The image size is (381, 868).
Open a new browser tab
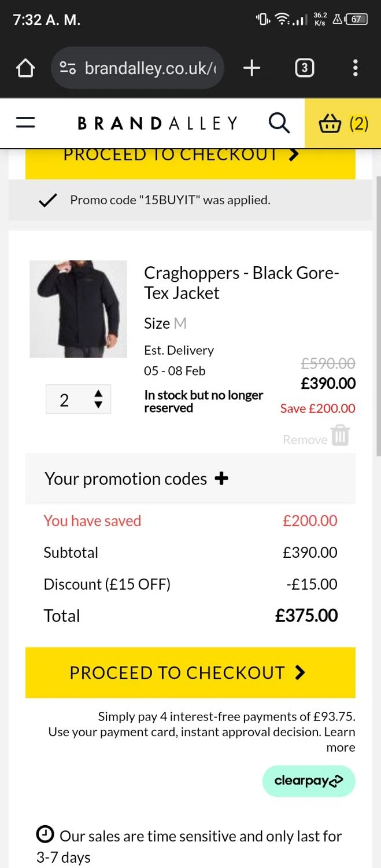(251, 68)
